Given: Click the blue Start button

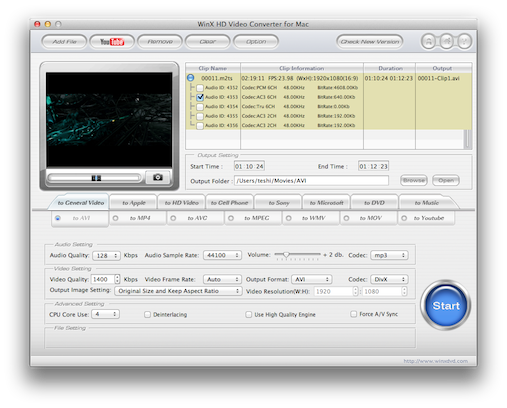Looking at the screenshot, I should [x=446, y=305].
